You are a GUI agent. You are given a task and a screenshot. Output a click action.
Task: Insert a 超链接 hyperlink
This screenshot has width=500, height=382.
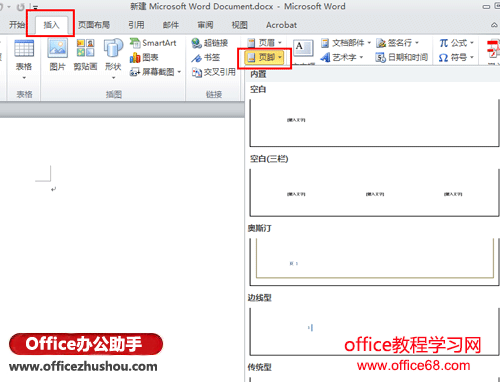(x=210, y=43)
